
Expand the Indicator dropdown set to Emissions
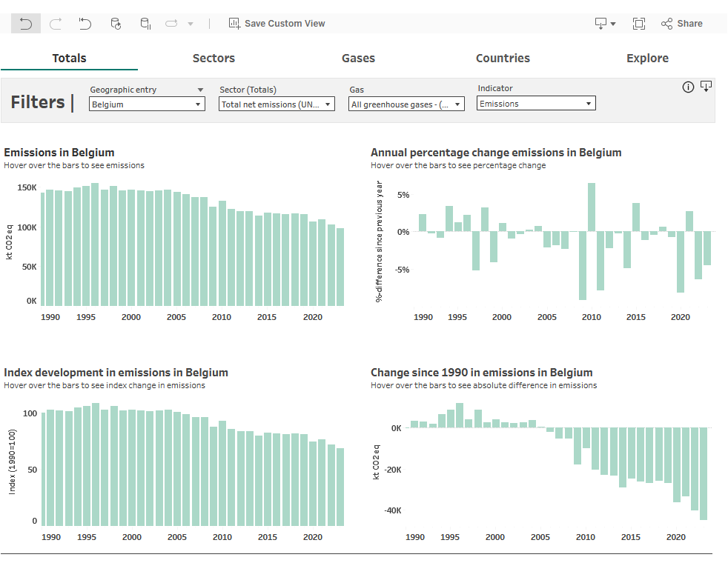tap(536, 104)
